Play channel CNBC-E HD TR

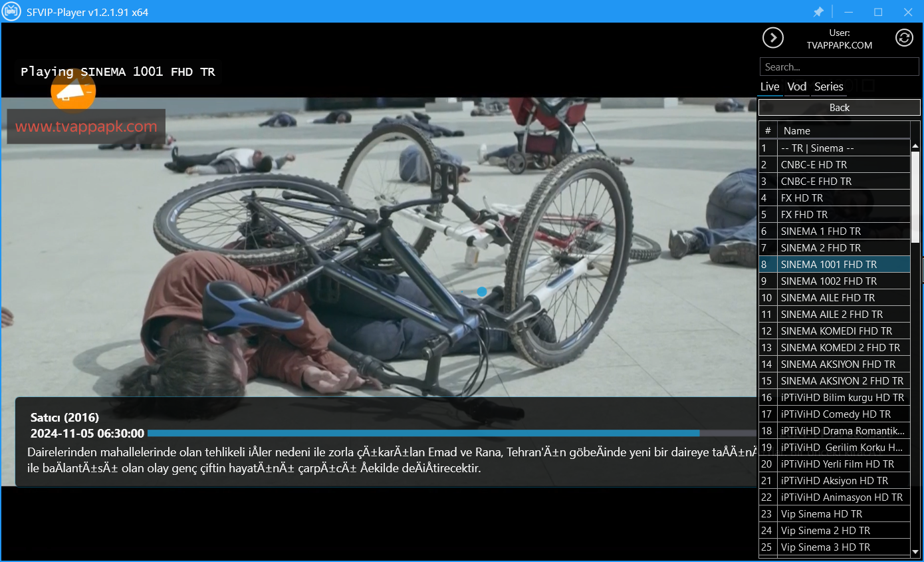click(834, 164)
